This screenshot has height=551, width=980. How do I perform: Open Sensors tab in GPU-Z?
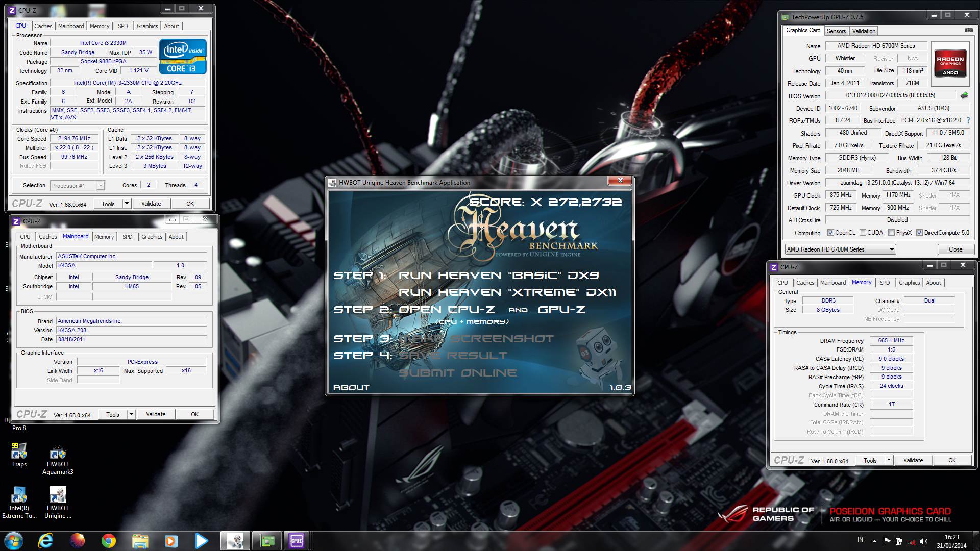click(x=836, y=31)
